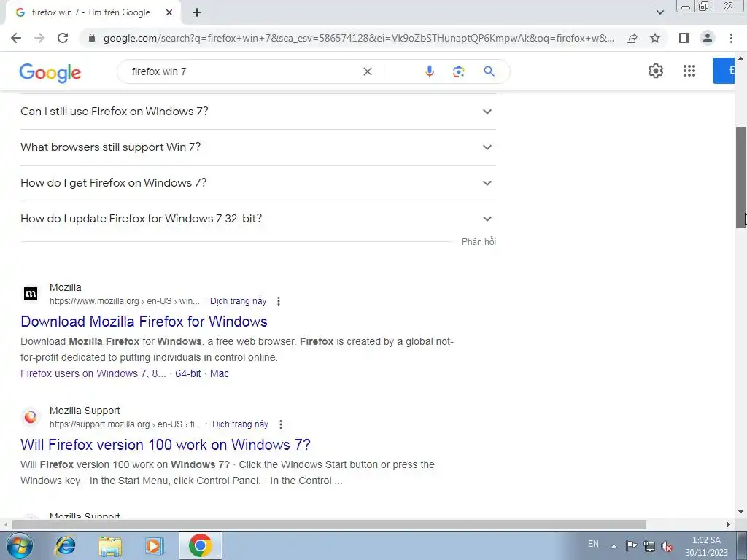Click the Chrome taskbar button
This screenshot has width=747, height=560.
pyautogui.click(x=200, y=545)
